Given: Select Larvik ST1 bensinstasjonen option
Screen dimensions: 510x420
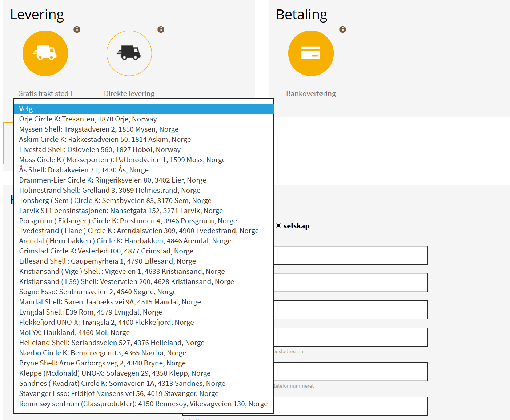Looking at the screenshot, I should [x=144, y=211].
